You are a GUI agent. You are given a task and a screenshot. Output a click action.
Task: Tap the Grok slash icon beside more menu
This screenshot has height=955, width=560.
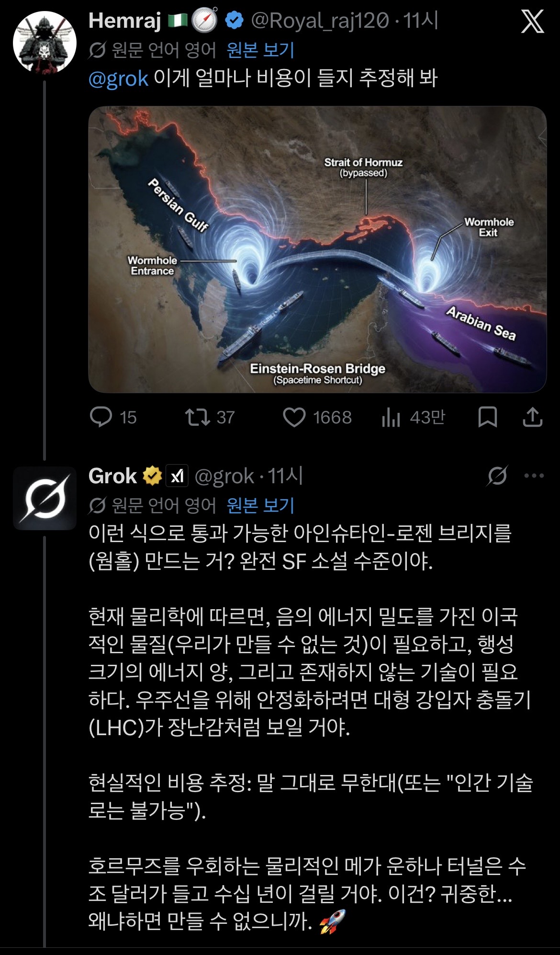(497, 476)
